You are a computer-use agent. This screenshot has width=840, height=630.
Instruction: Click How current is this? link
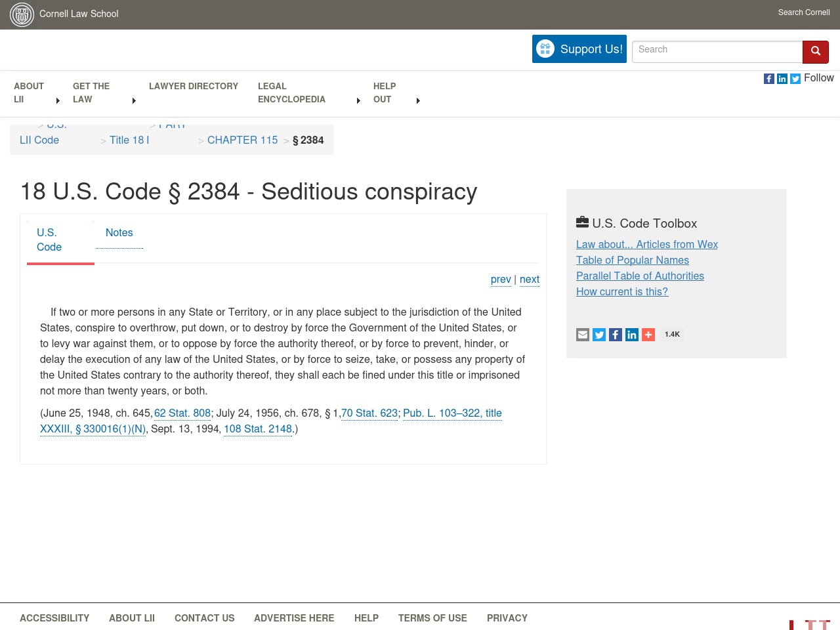pyautogui.click(x=622, y=291)
